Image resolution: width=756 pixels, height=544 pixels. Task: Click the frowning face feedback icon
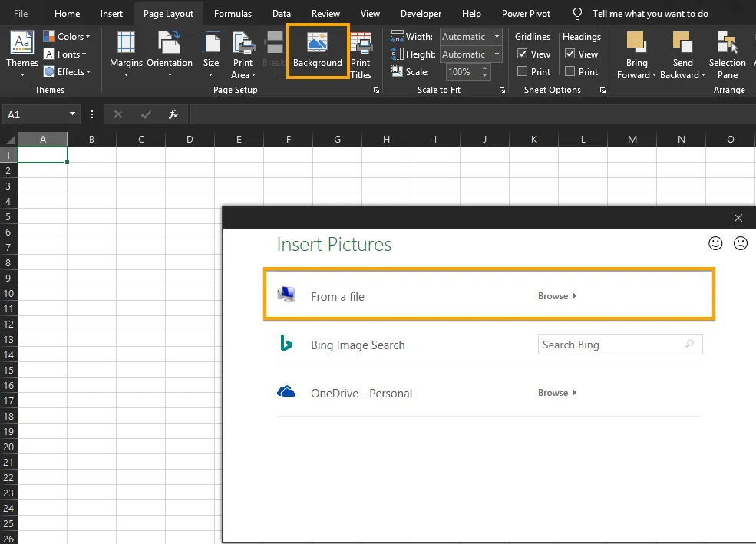pos(741,243)
